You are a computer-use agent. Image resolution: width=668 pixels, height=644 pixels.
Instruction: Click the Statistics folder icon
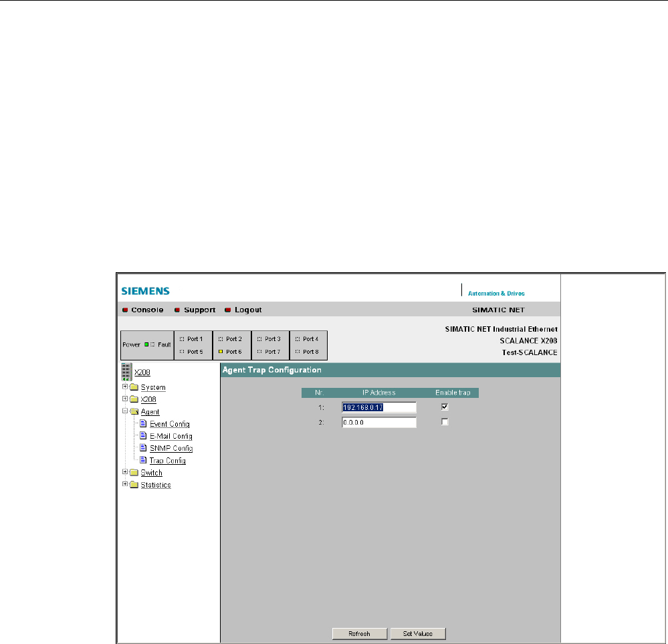click(x=134, y=485)
